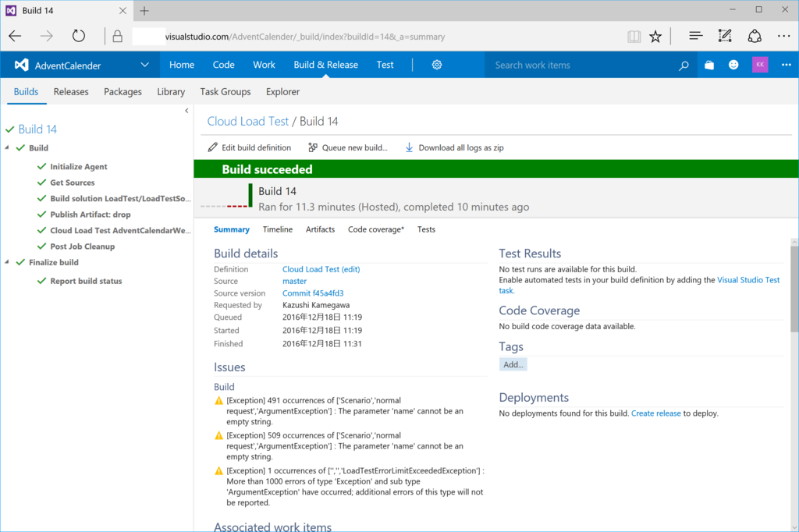Open Commit f45a4fd3 link
The height and width of the screenshot is (532, 799).
click(x=313, y=293)
